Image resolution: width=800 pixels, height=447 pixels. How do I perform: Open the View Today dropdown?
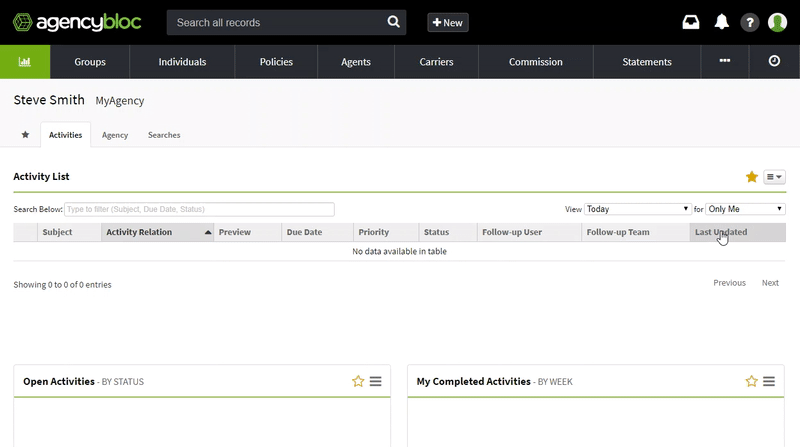(637, 209)
